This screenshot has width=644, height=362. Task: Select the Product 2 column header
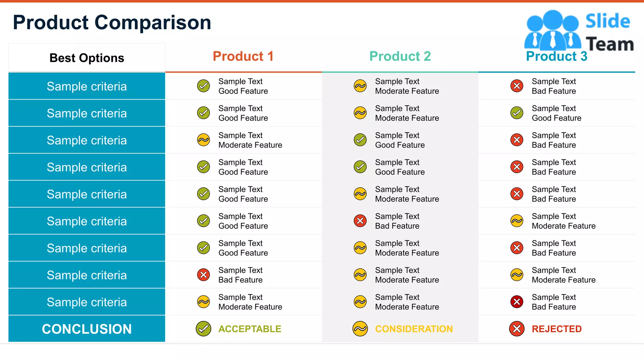click(x=400, y=56)
